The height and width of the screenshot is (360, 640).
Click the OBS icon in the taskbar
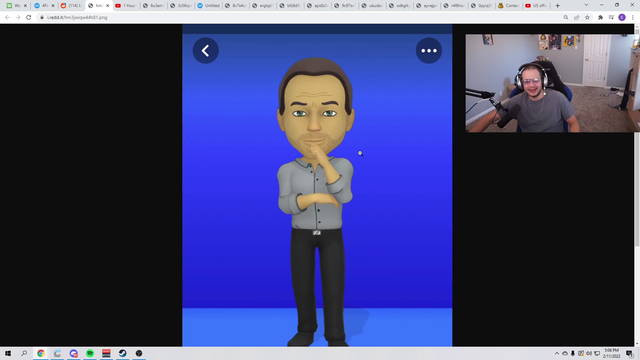[x=139, y=353]
